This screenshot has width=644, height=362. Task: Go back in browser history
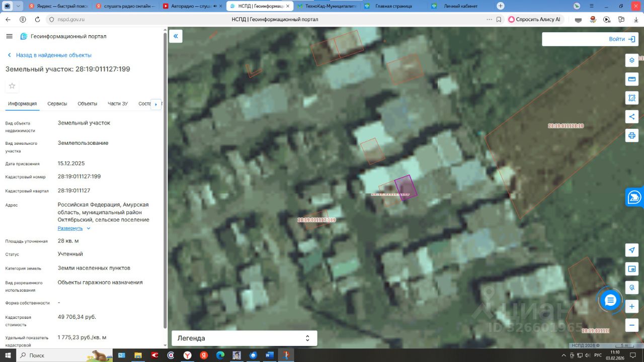click(x=8, y=20)
